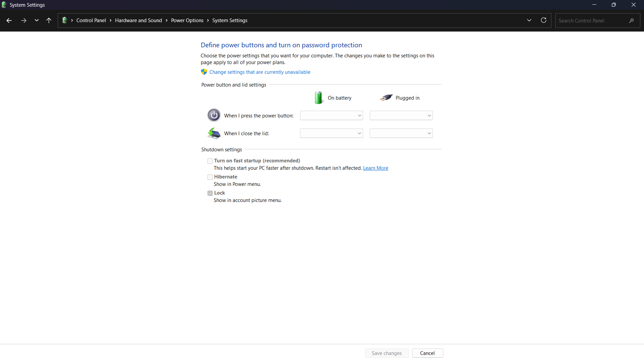The image size is (644, 362).
Task: Toggle the Hibernate checkbox
Action: [210, 177]
